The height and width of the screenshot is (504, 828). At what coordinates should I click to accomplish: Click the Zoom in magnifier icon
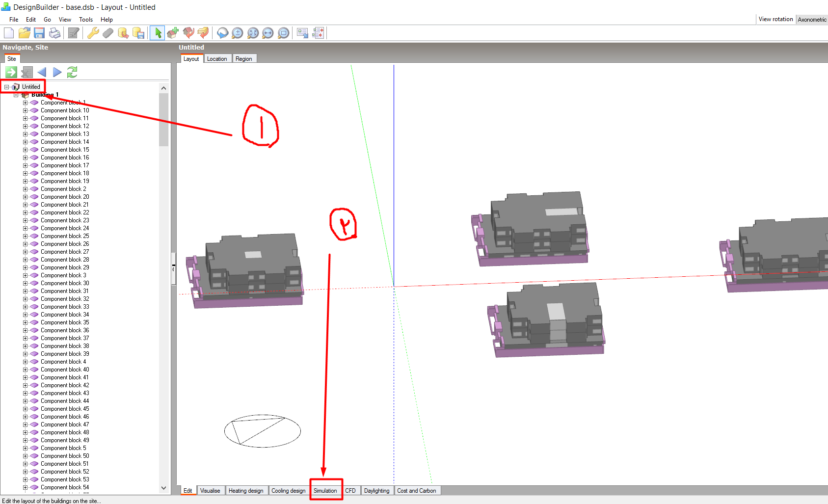pos(238,33)
